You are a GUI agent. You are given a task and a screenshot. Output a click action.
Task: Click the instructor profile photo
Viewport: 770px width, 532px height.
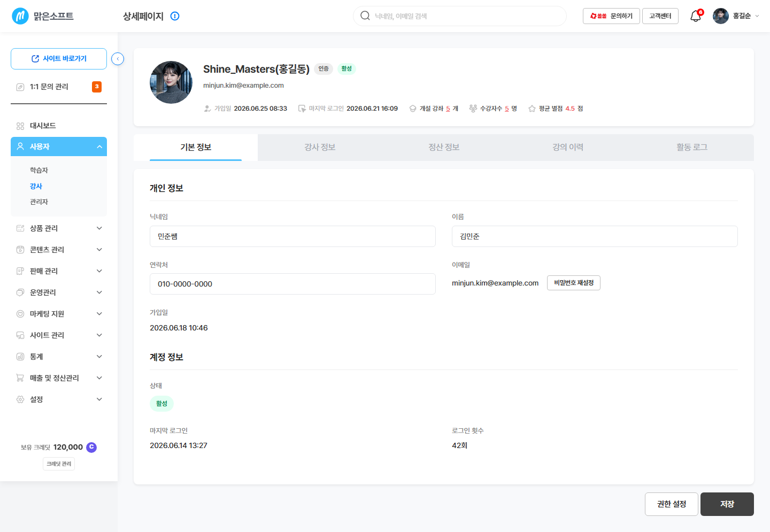click(x=171, y=82)
